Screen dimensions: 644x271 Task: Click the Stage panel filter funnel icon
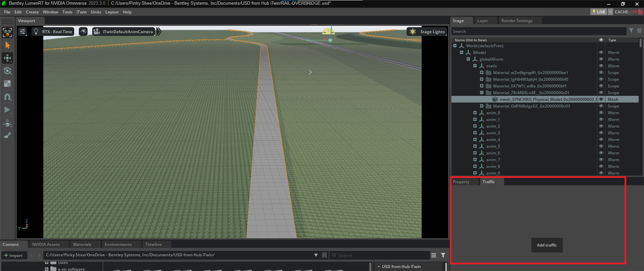point(631,31)
